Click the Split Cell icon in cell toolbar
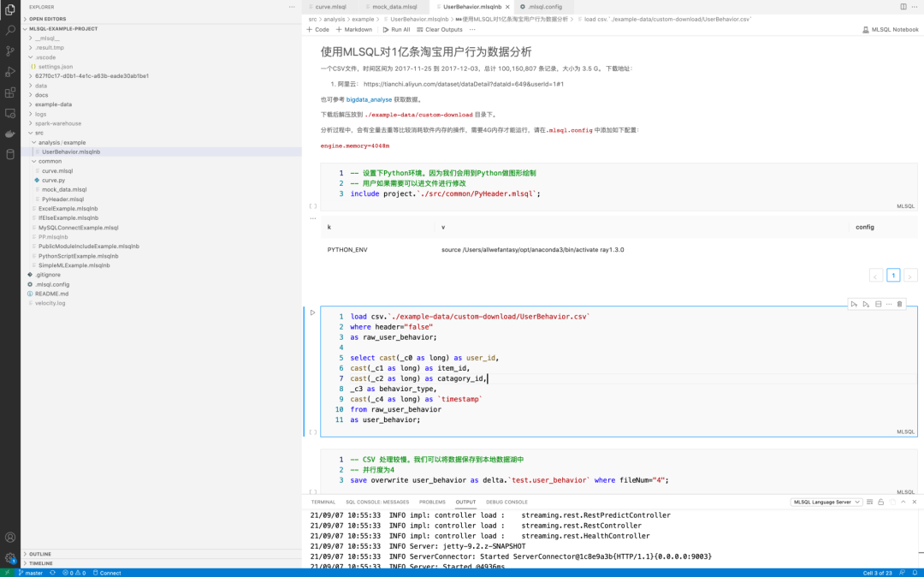The image size is (924, 577). pyautogui.click(x=878, y=304)
